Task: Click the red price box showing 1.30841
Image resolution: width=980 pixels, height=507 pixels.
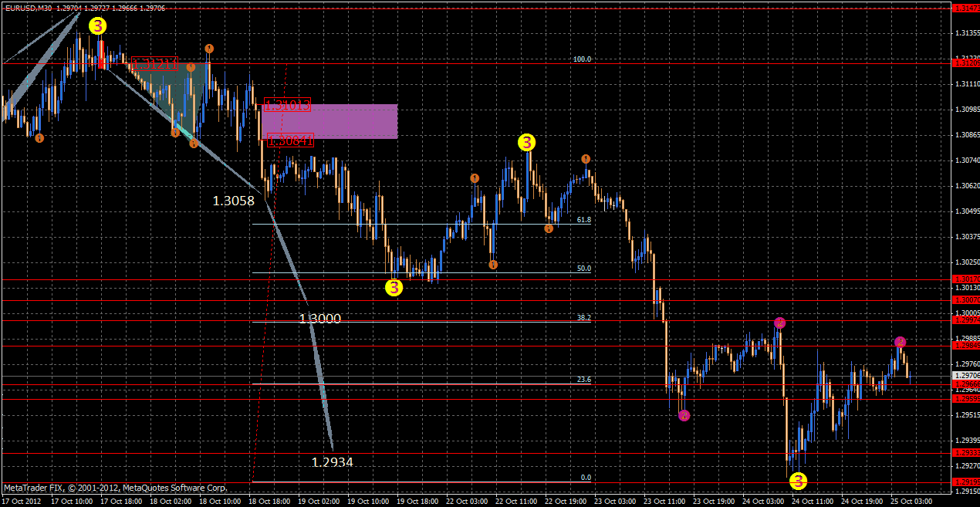Action: coord(289,140)
